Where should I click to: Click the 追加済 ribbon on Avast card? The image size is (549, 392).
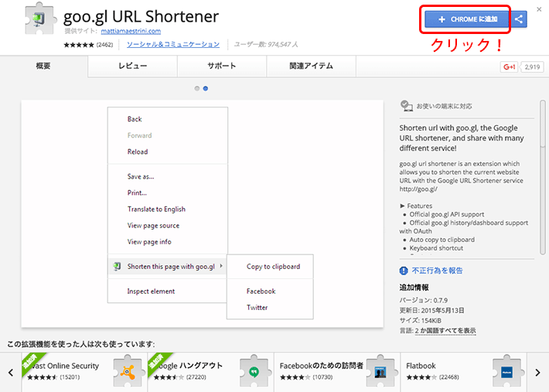(31, 362)
